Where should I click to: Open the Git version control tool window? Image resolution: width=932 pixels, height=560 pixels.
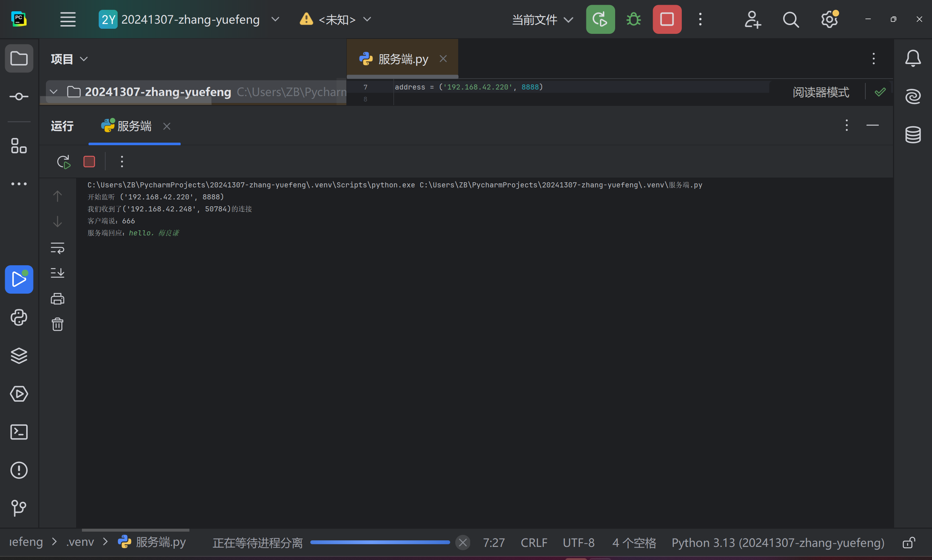pyautogui.click(x=19, y=508)
